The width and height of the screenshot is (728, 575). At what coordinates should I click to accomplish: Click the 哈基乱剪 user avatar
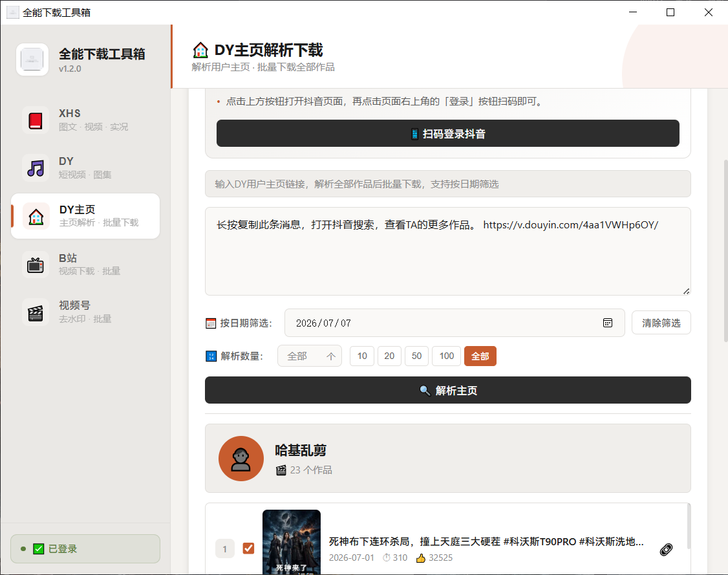(x=241, y=459)
